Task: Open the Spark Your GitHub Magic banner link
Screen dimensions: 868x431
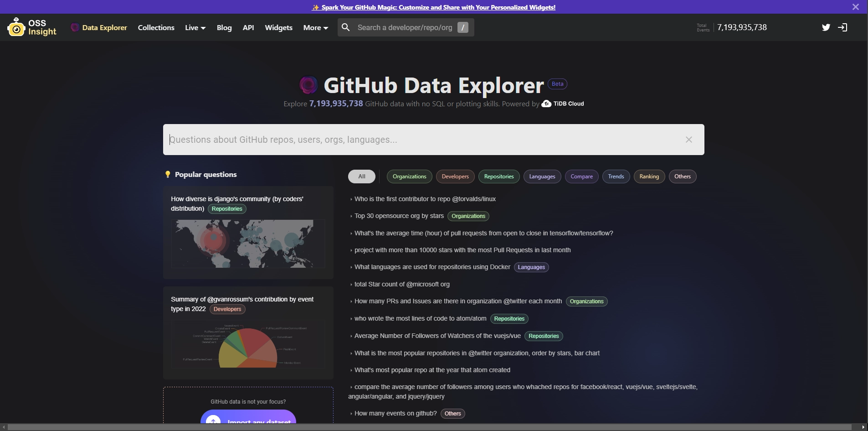Action: (434, 7)
